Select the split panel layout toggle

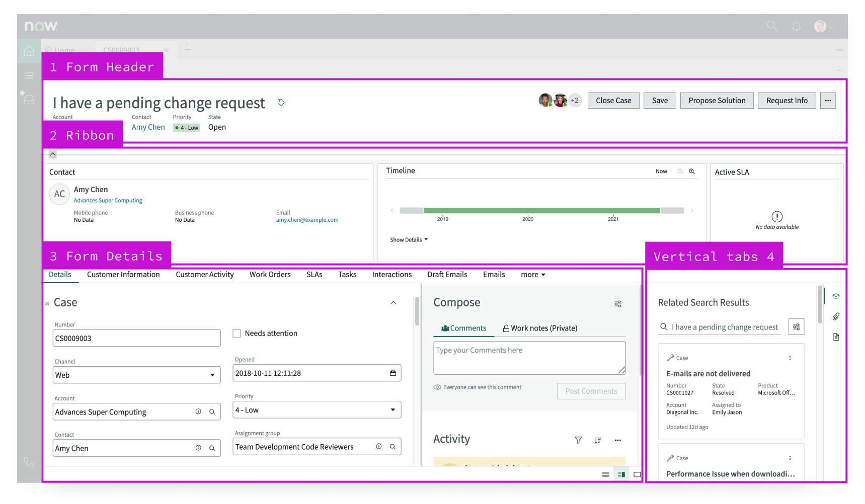pyautogui.click(x=621, y=474)
